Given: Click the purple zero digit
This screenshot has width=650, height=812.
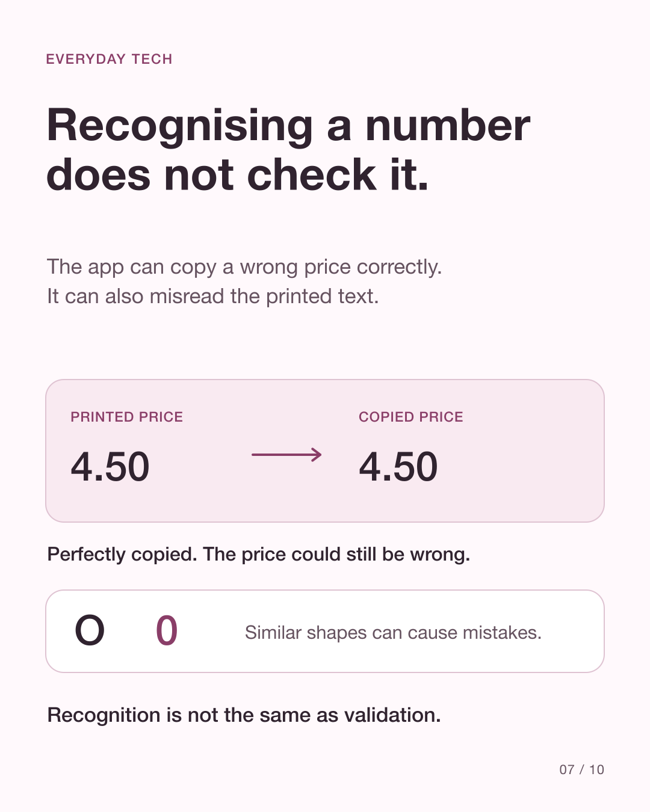Looking at the screenshot, I should pos(167,631).
